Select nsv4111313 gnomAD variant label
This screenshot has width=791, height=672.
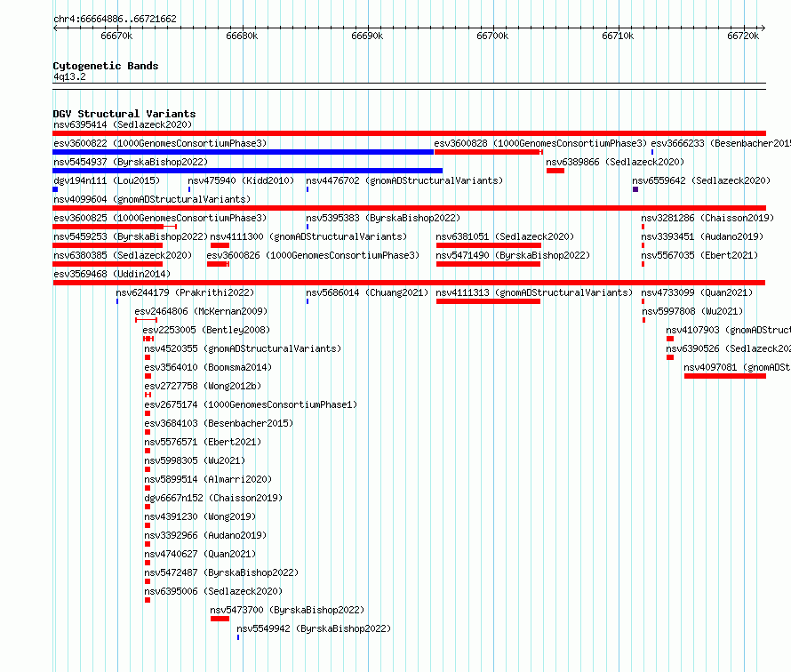534,292
